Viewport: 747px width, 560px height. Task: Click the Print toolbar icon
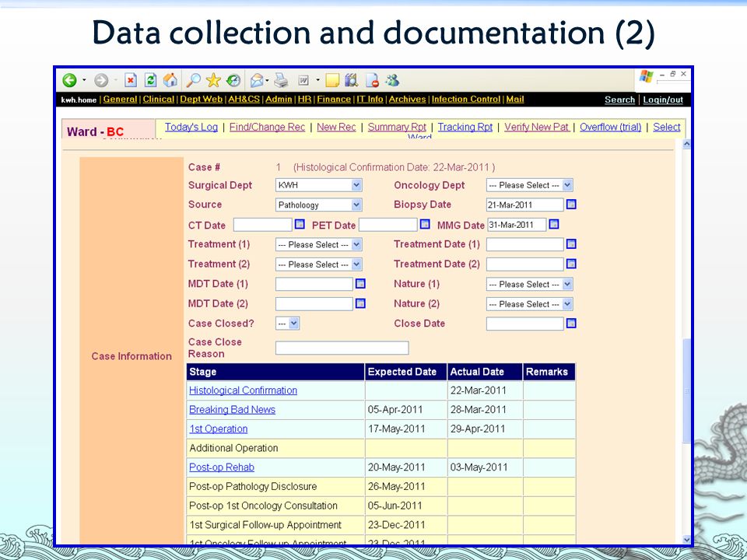(281, 80)
